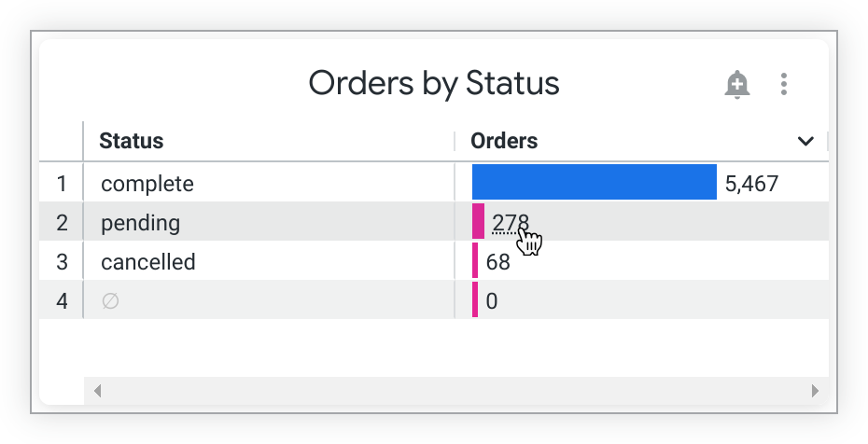This screenshot has width=868, height=444.
Task: Select the cancelled status cell
Action: (147, 262)
